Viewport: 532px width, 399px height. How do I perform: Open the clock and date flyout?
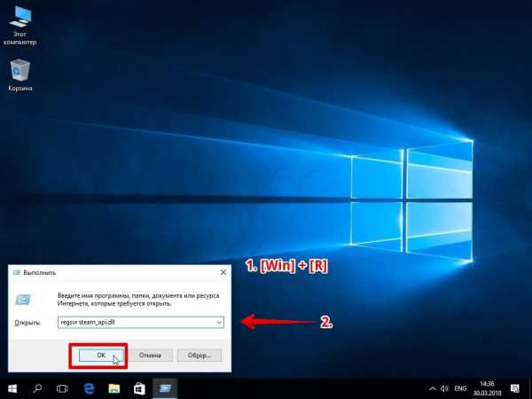coord(487,388)
